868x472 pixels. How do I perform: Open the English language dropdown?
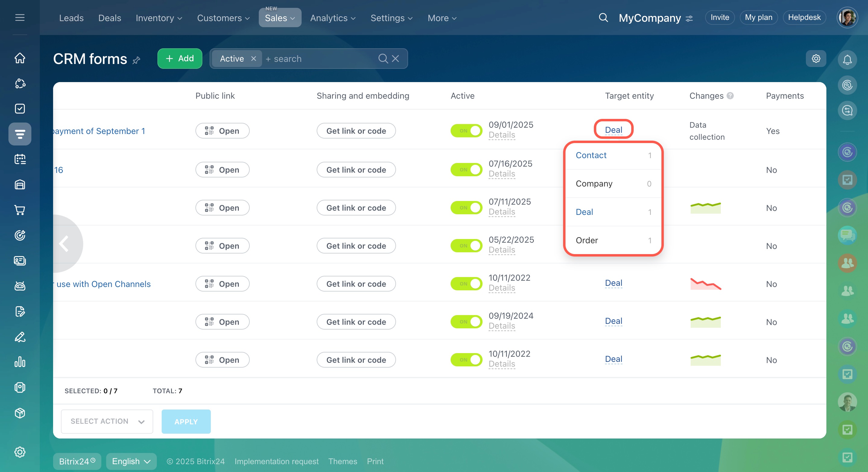pyautogui.click(x=131, y=461)
